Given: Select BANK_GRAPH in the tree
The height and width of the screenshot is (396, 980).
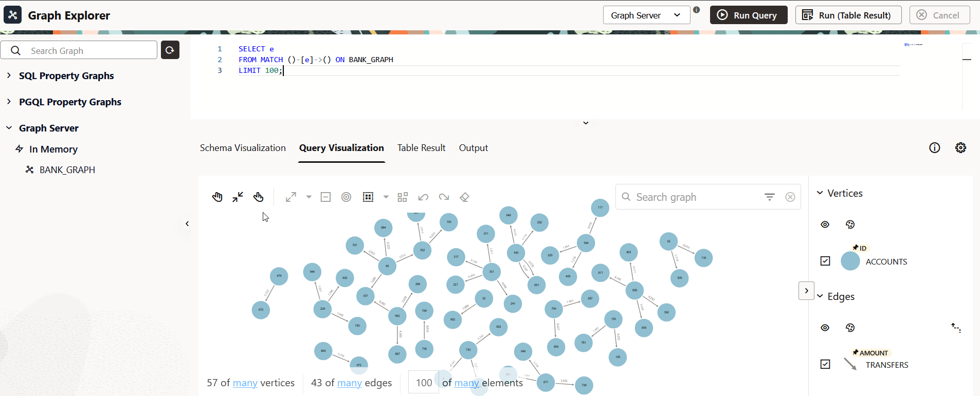Looking at the screenshot, I should tap(67, 170).
